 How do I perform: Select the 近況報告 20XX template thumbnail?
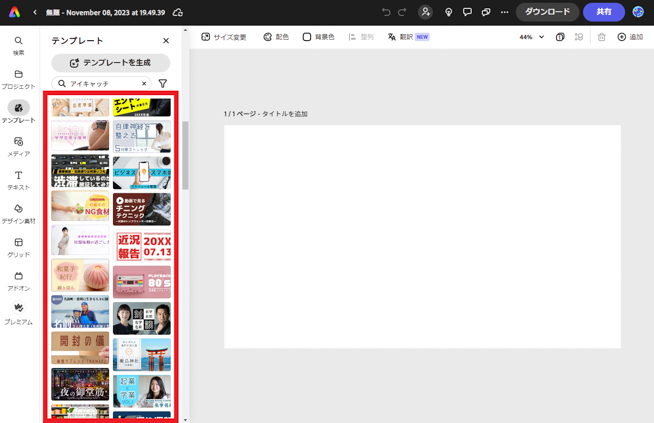pos(142,245)
